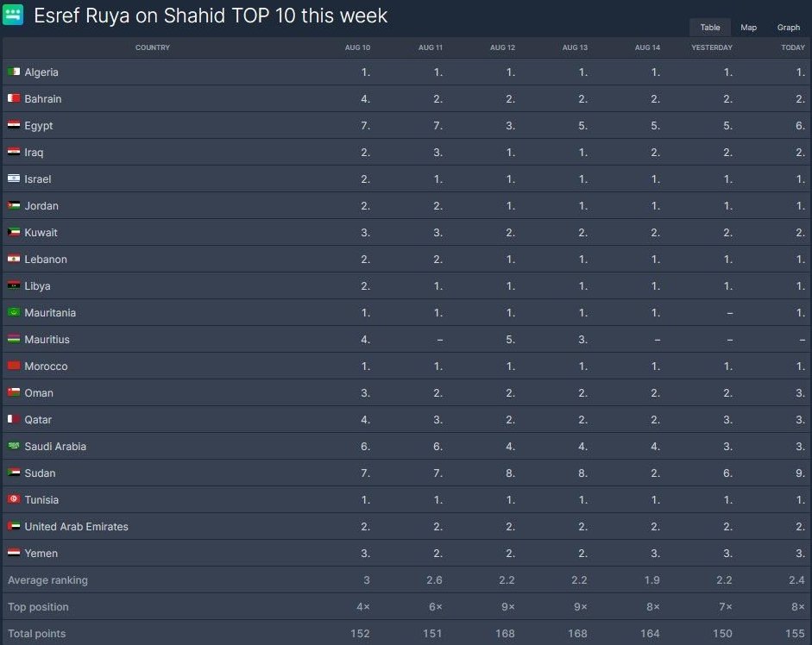
Task: Select the Table view tab
Action: [710, 28]
